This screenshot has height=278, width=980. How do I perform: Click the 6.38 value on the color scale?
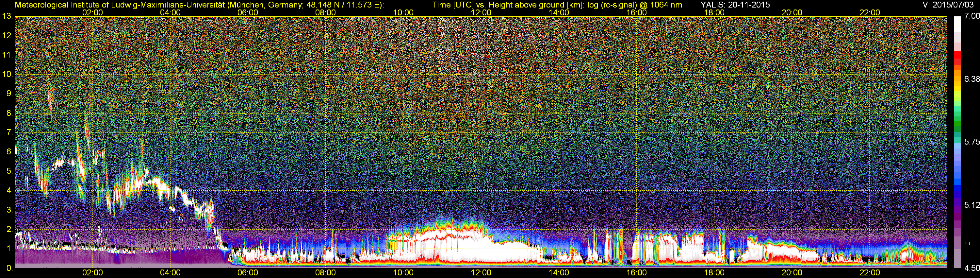(972, 79)
